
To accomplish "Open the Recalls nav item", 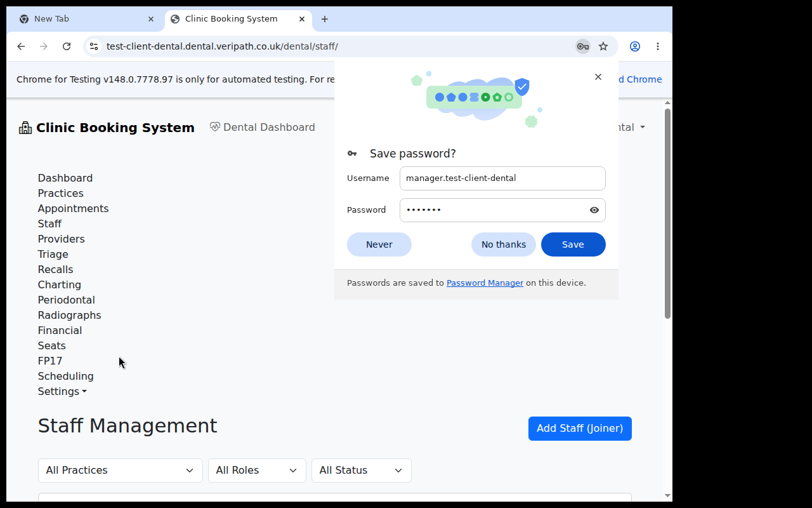I will coord(56,269).
